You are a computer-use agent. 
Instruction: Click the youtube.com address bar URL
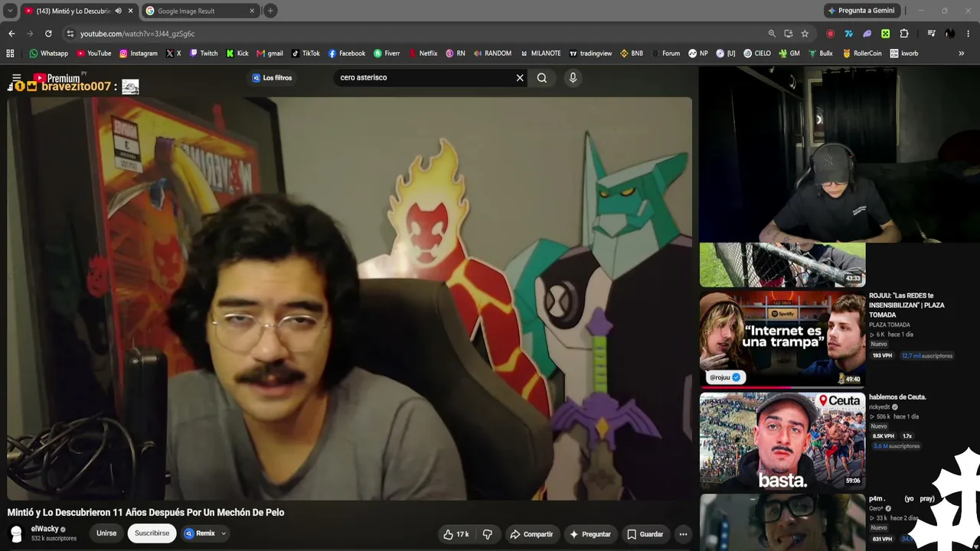[138, 34]
